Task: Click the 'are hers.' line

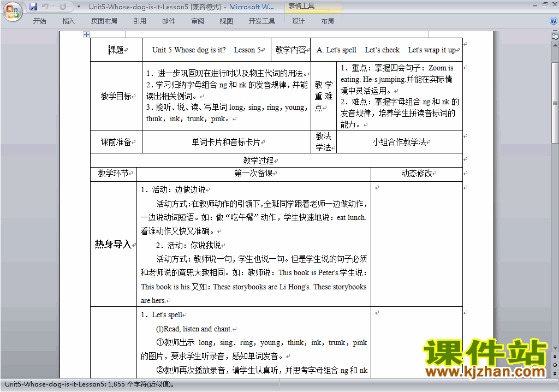Action: pyautogui.click(x=153, y=301)
